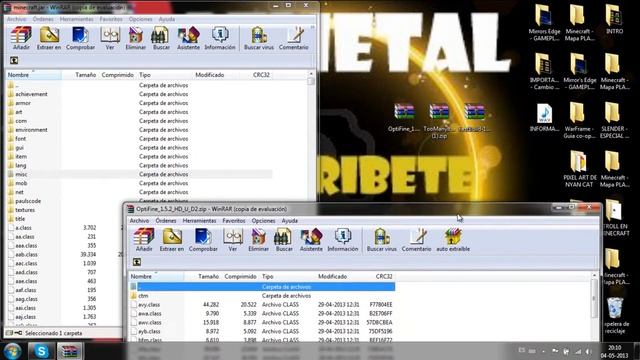Select OptiFine archive icon on desktop
The image size is (640, 360).
point(404,118)
